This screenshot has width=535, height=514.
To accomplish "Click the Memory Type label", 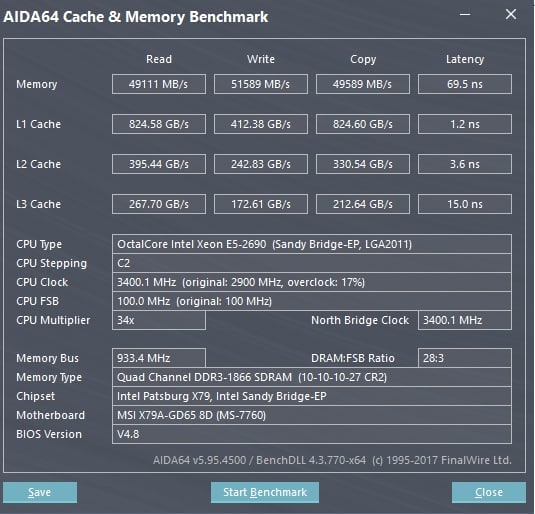I will coord(49,377).
